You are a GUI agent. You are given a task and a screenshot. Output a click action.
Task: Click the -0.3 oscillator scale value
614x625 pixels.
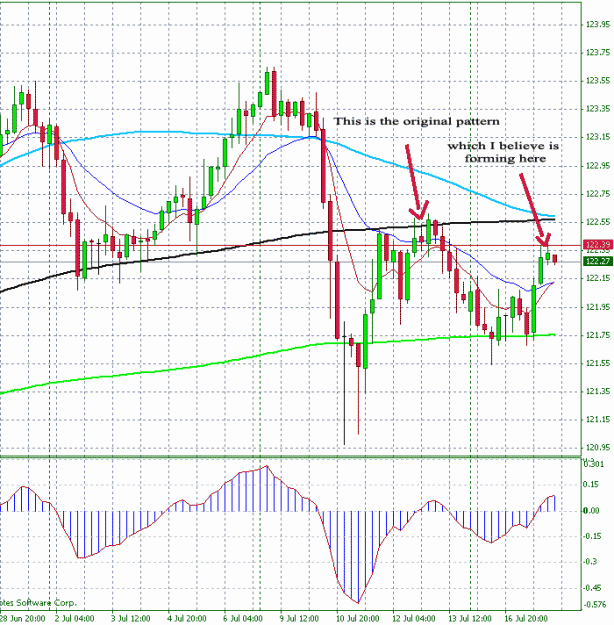click(590, 562)
